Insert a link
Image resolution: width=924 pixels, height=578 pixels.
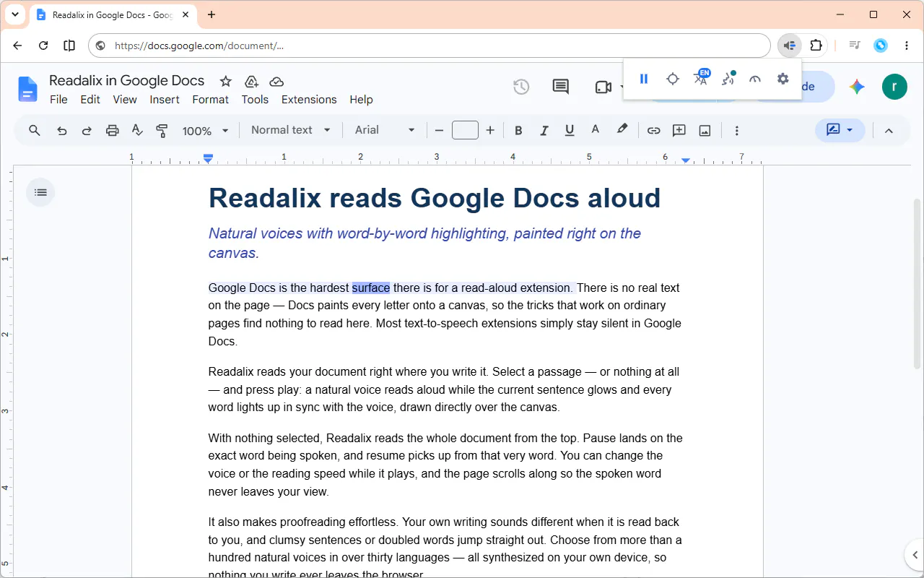(x=653, y=130)
